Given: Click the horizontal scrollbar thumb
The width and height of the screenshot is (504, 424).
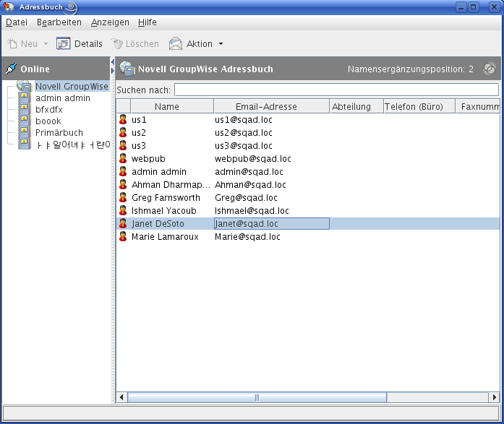Looking at the screenshot, I should (x=257, y=397).
